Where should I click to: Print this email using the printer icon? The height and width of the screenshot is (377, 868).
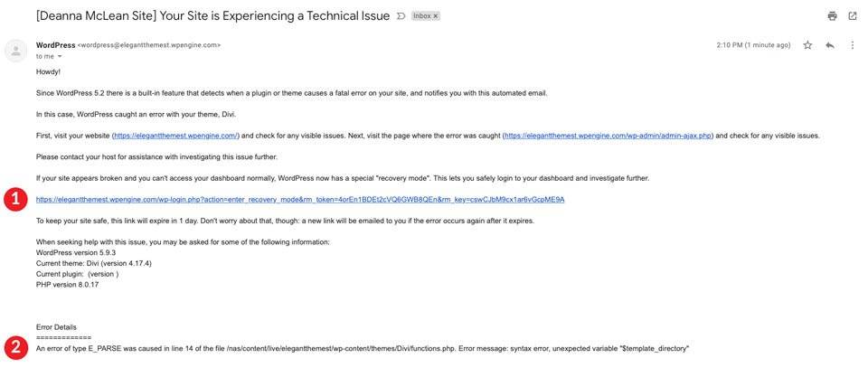832,16
